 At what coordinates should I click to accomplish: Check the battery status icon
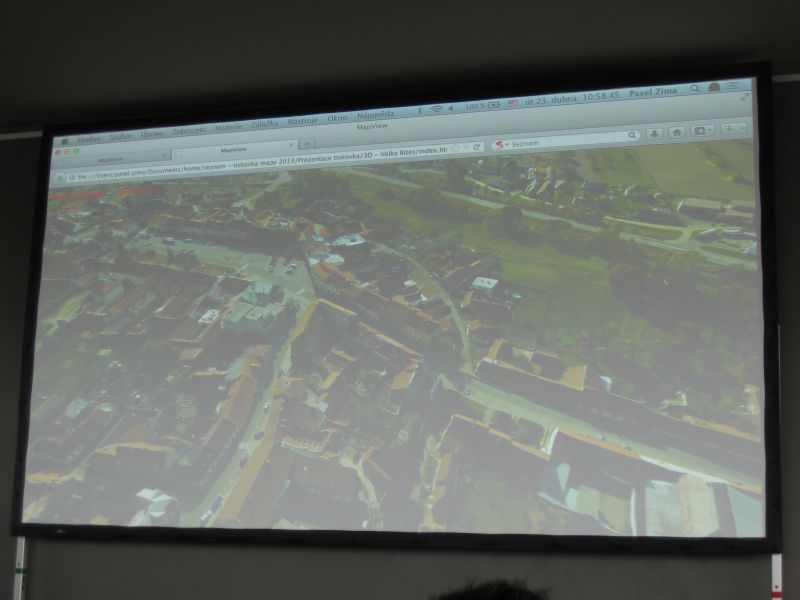tap(492, 104)
